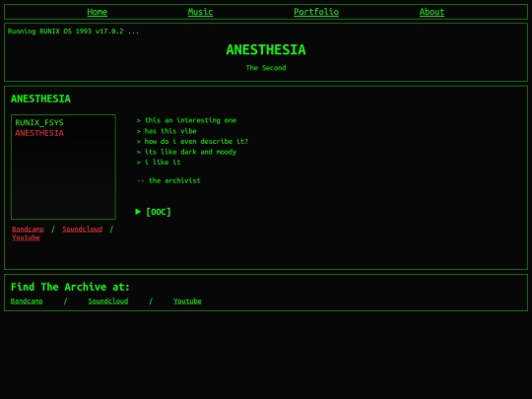Visit the About page
The height and width of the screenshot is (399, 532).
[432, 12]
